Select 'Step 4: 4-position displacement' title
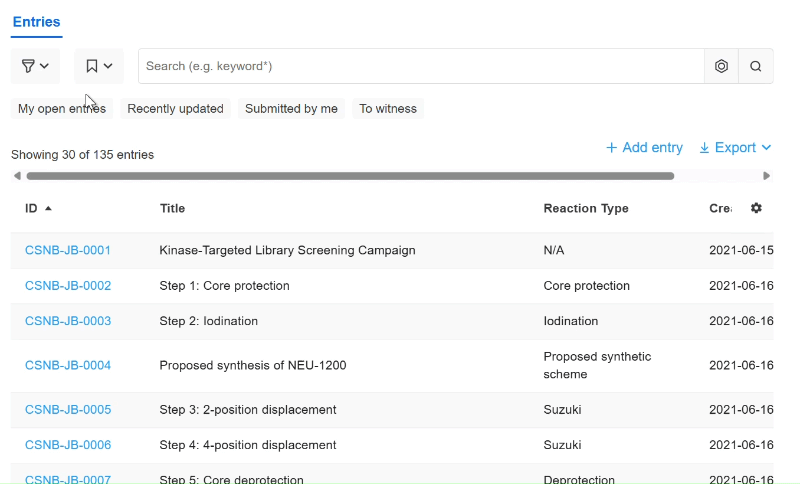800x484 pixels. pyautogui.click(x=248, y=445)
